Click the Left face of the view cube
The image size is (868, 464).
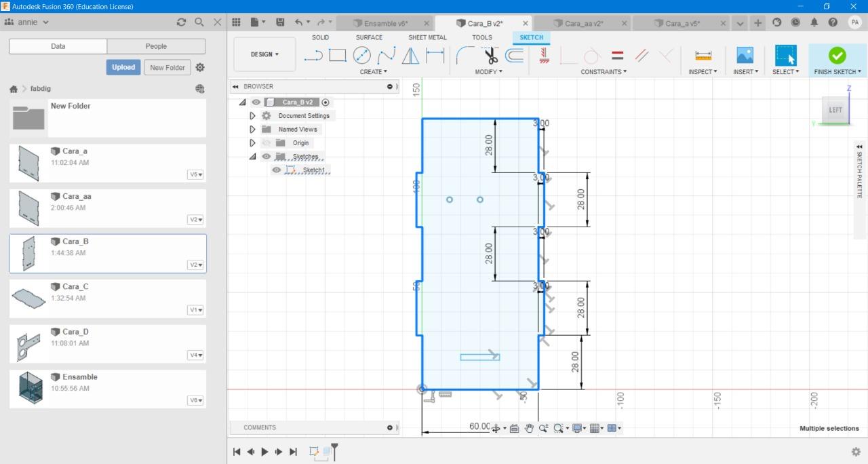point(835,110)
